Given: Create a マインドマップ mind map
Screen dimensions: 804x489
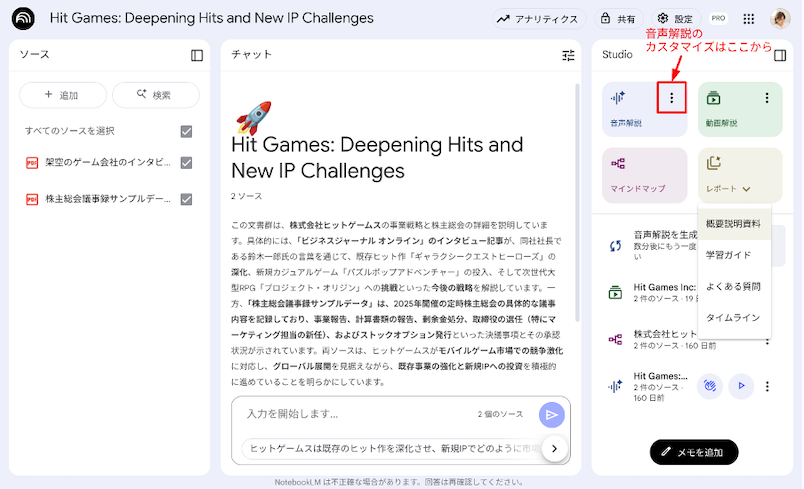Looking at the screenshot, I should tap(645, 175).
